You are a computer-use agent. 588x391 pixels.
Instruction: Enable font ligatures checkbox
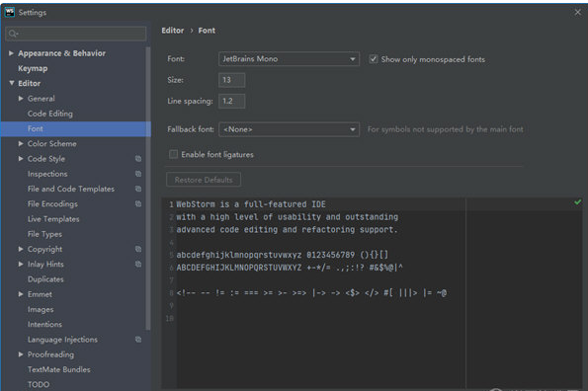click(x=173, y=154)
